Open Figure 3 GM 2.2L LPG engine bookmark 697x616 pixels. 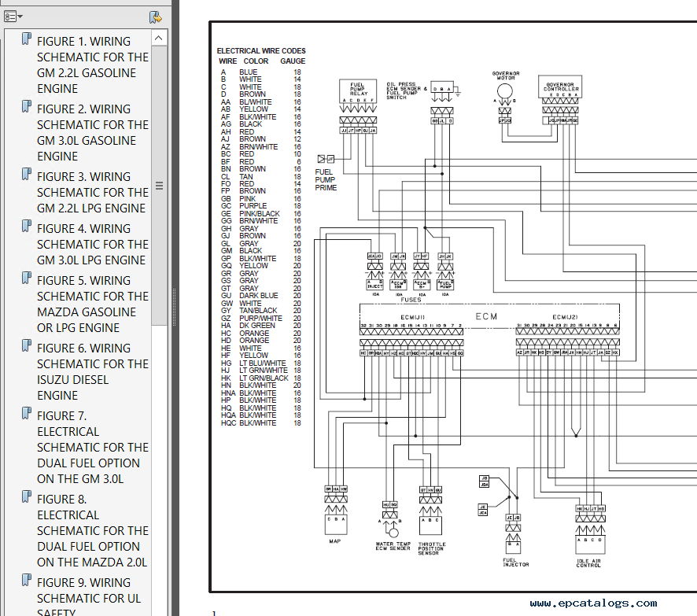point(93,193)
